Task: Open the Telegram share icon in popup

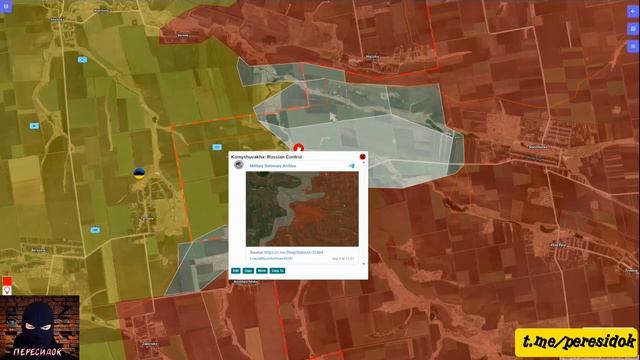Action: pyautogui.click(x=351, y=166)
